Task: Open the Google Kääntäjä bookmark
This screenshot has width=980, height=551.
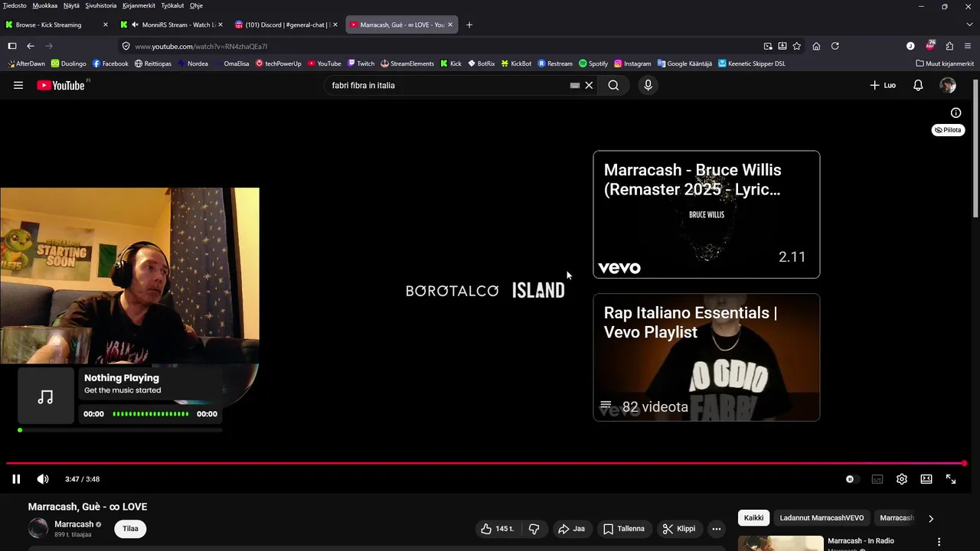Action: click(x=684, y=64)
